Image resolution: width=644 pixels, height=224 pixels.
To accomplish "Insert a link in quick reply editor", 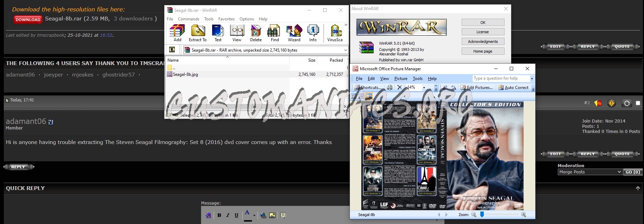I will pos(263,215).
